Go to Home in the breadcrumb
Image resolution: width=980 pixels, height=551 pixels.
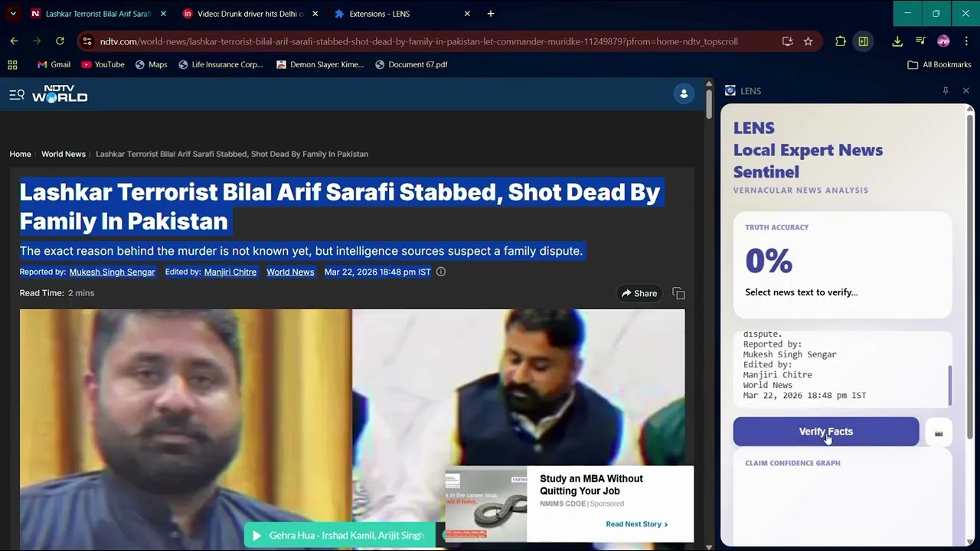[x=21, y=154]
